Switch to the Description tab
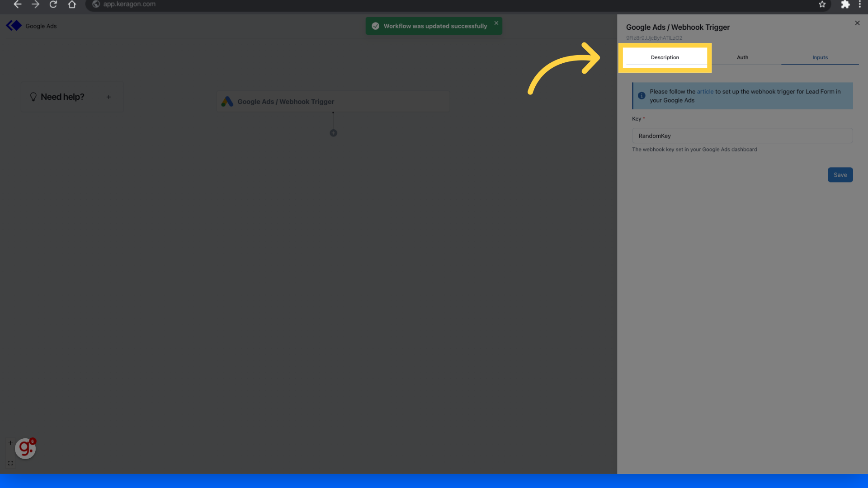This screenshot has height=488, width=868. click(x=665, y=57)
